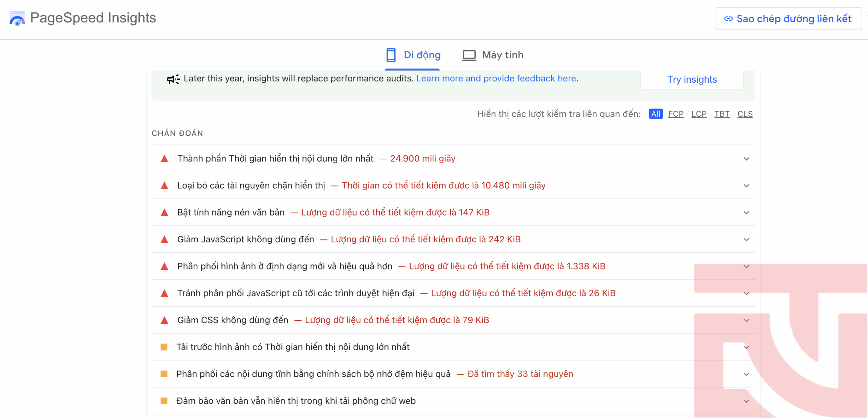Click Sao chép đường liên kết button
Image resolution: width=868 pixels, height=418 pixels.
789,19
